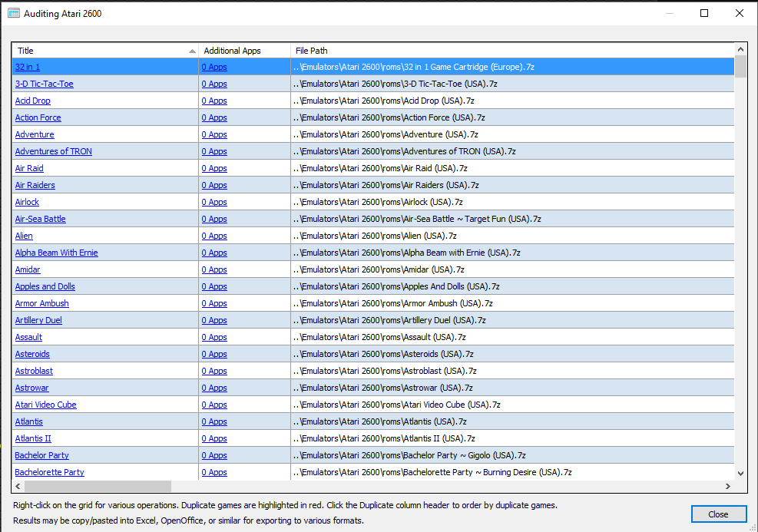758x532 pixels.
Task: Open the Action Force title link
Action: [x=38, y=117]
